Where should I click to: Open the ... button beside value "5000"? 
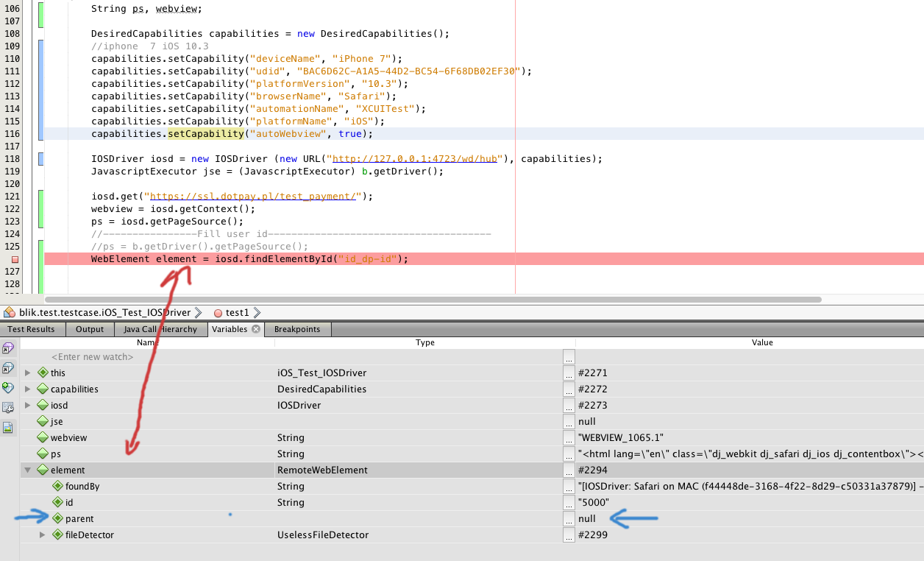[x=569, y=502]
